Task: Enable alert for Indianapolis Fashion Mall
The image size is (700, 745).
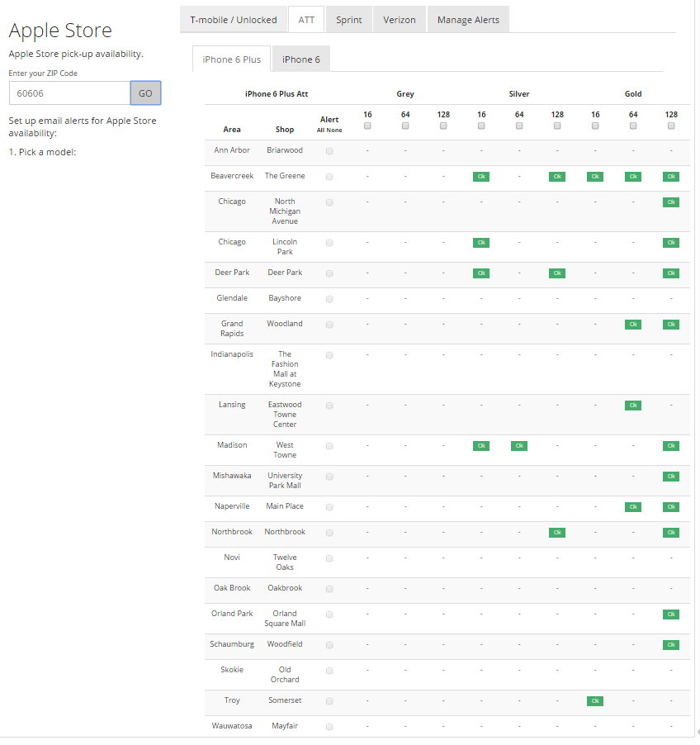Action: click(x=329, y=355)
